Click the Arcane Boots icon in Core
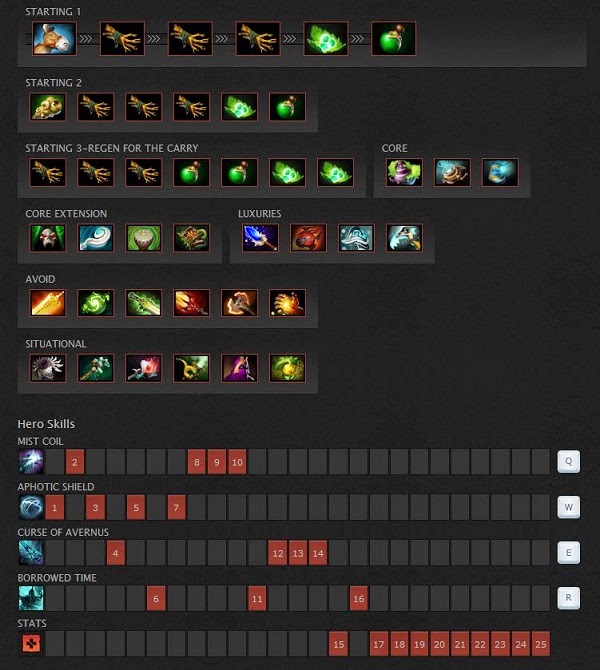Screen dimensions: 600x670 pos(500,173)
